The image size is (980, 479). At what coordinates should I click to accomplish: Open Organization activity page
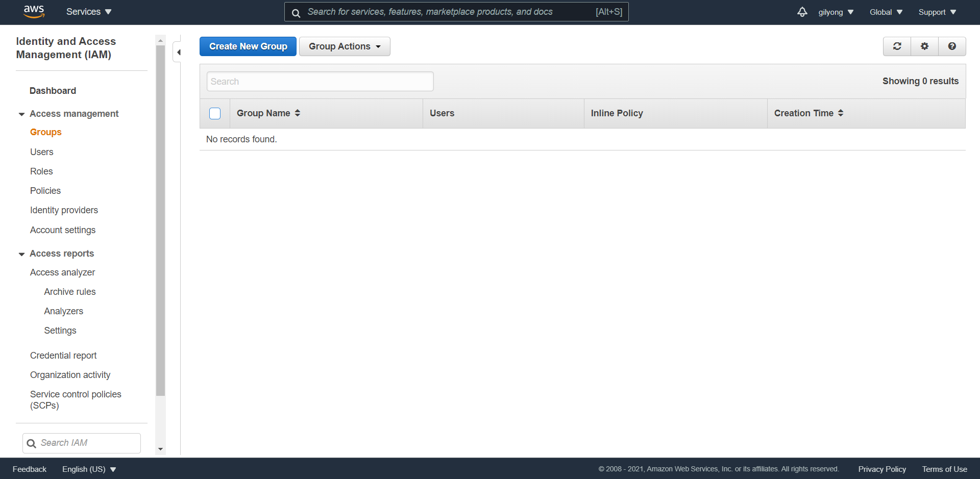point(70,375)
